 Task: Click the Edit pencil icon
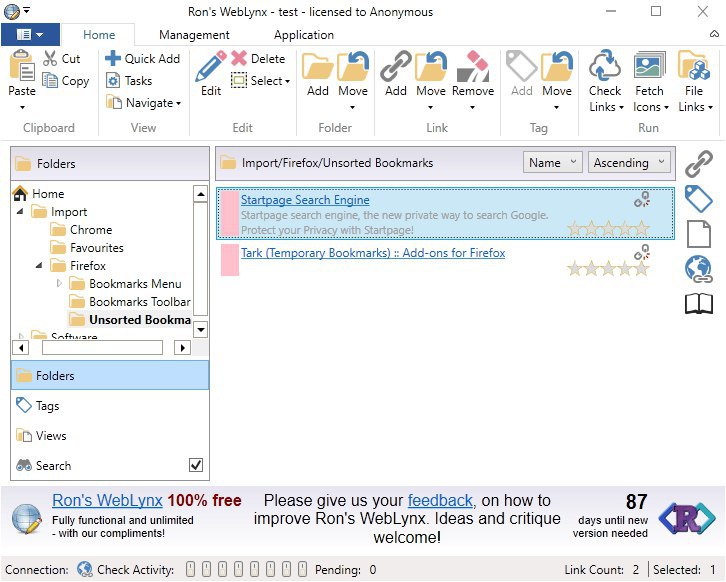tap(211, 66)
